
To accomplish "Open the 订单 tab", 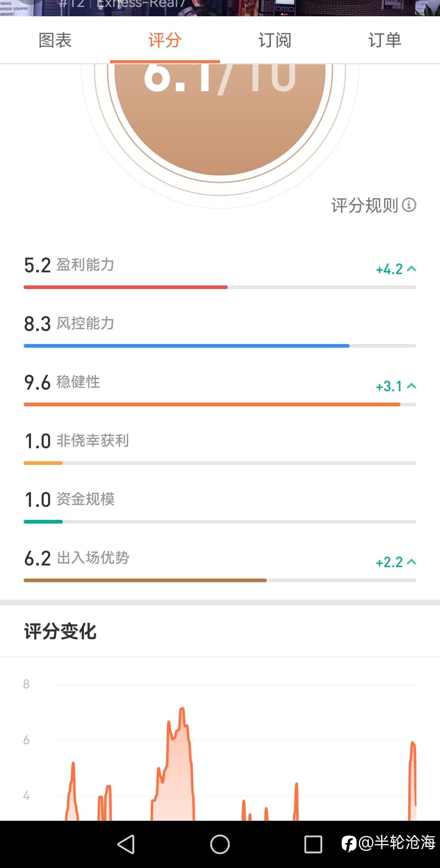I will 385,40.
